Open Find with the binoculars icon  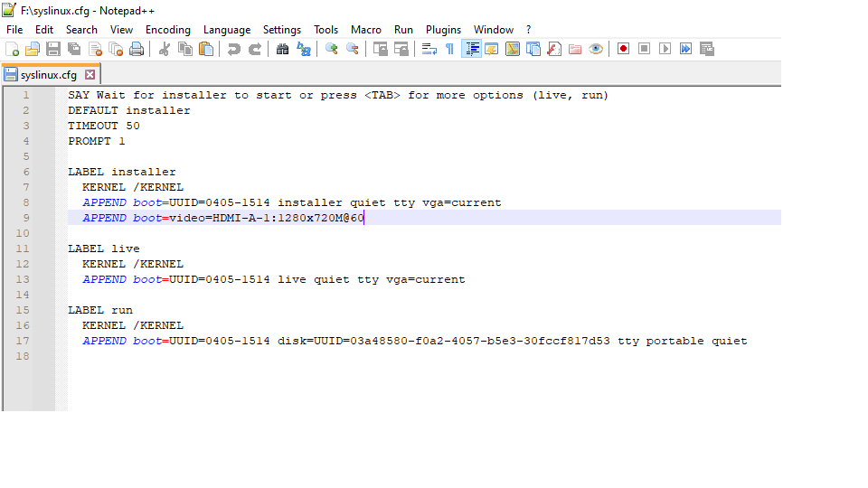pyautogui.click(x=283, y=49)
